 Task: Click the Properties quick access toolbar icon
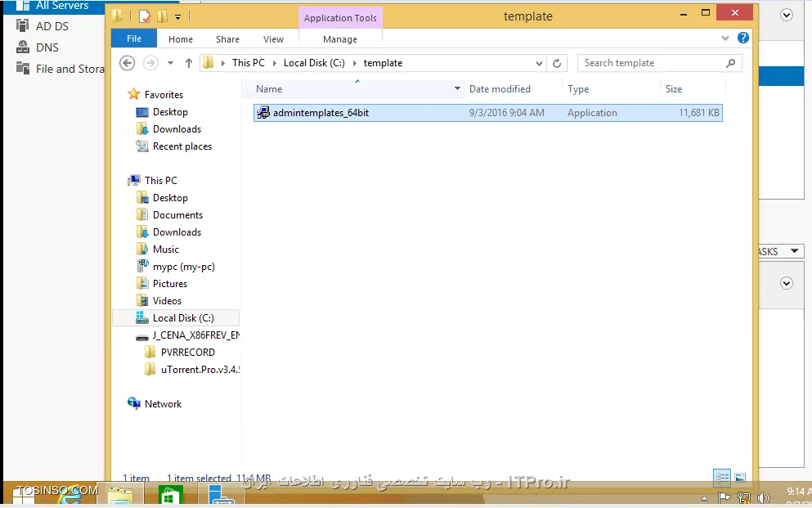click(x=145, y=16)
